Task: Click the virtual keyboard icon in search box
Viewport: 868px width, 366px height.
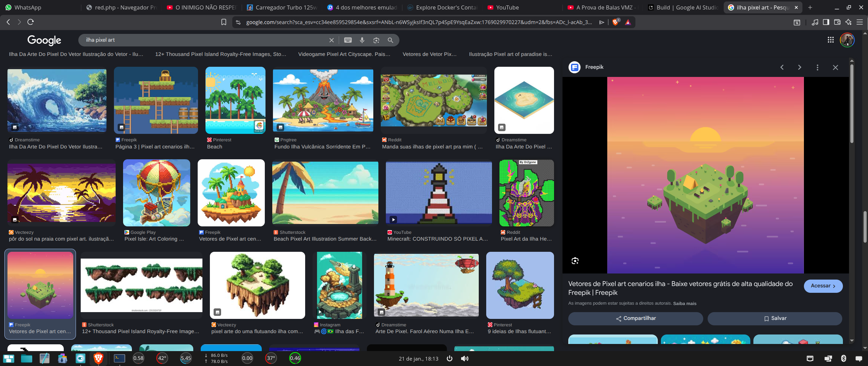Action: (x=348, y=40)
